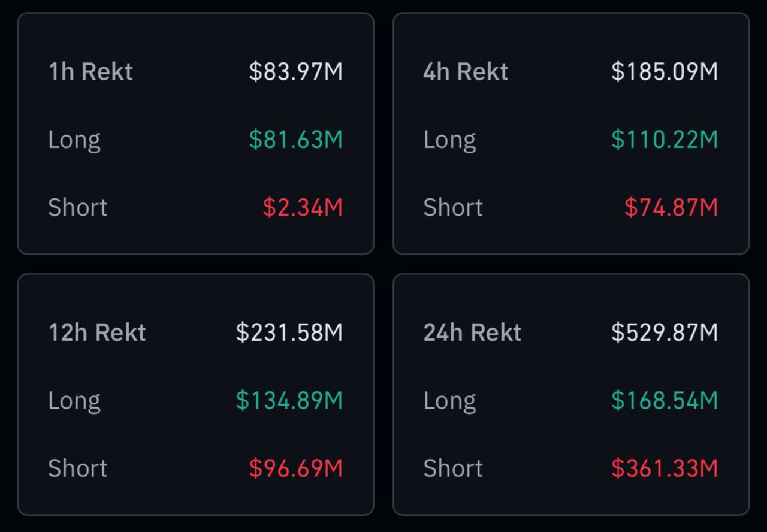The height and width of the screenshot is (532, 767).
Task: Click the Short label in 4h card
Action: [x=453, y=207]
